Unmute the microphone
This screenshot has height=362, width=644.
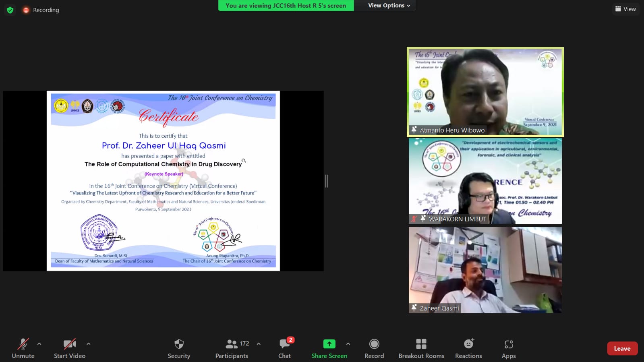pyautogui.click(x=23, y=348)
